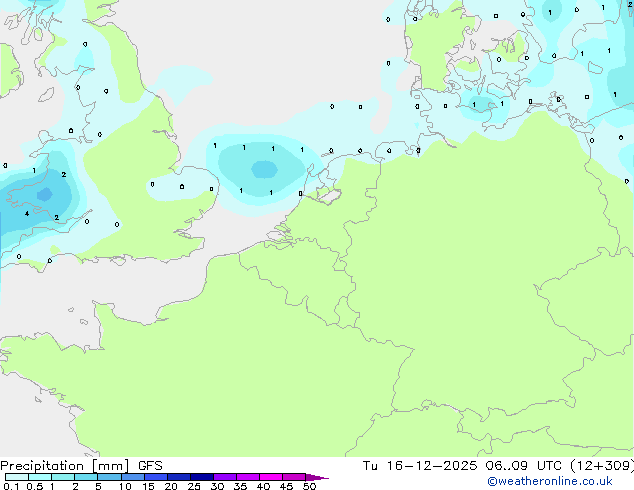Image resolution: width=634 pixels, height=490 pixels.
Task: Click the 'Tu 16-12-2025 06..09 UTC' timestamp
Action: pyautogui.click(x=462, y=466)
